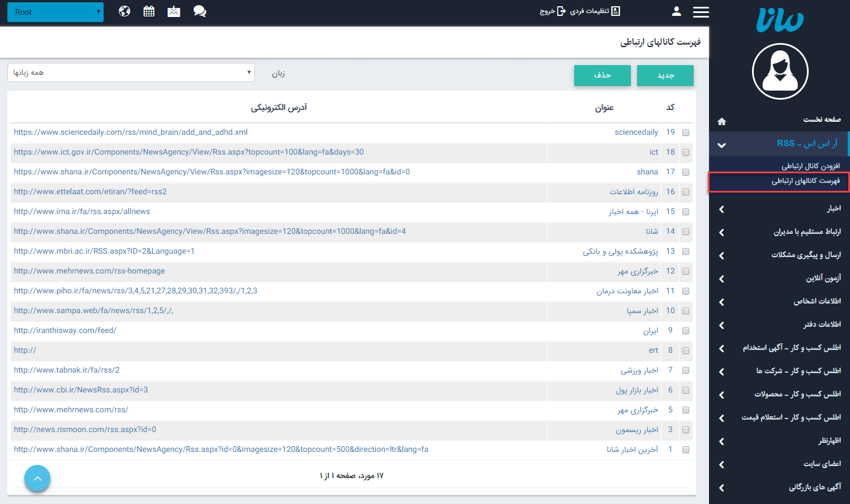This screenshot has width=850, height=504.
Task: Select the checkbox on the shana row 17
Action: pyautogui.click(x=686, y=172)
